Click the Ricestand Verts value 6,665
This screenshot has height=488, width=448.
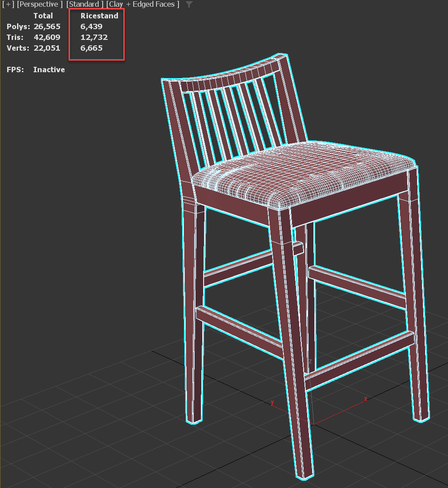(x=91, y=48)
